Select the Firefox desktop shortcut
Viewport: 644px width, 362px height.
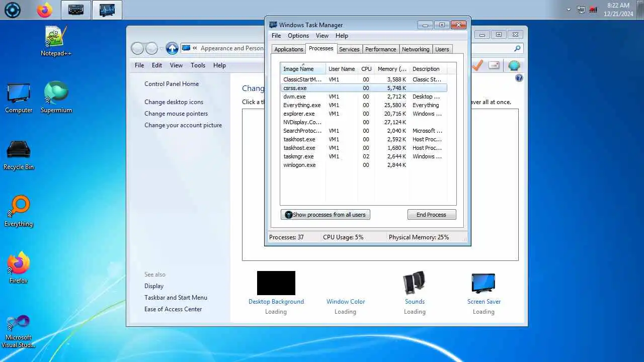click(x=19, y=268)
